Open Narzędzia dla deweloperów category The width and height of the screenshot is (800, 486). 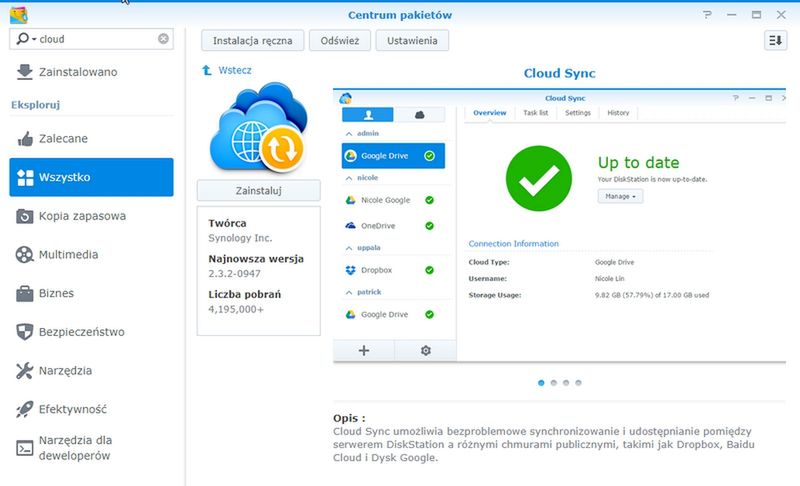(91, 448)
